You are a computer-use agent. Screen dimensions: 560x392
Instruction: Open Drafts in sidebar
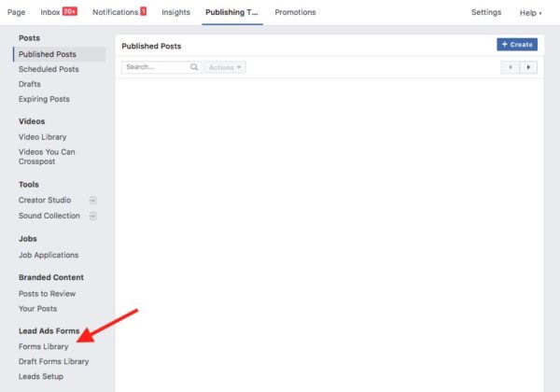pos(30,84)
